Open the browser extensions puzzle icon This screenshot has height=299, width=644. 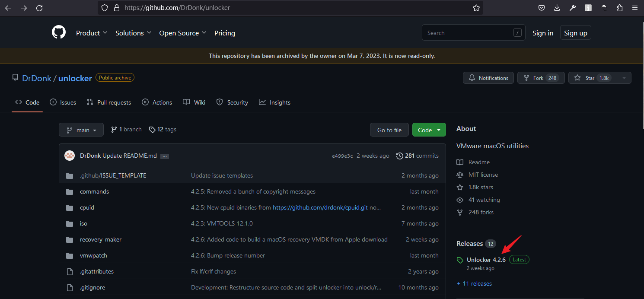tap(619, 8)
